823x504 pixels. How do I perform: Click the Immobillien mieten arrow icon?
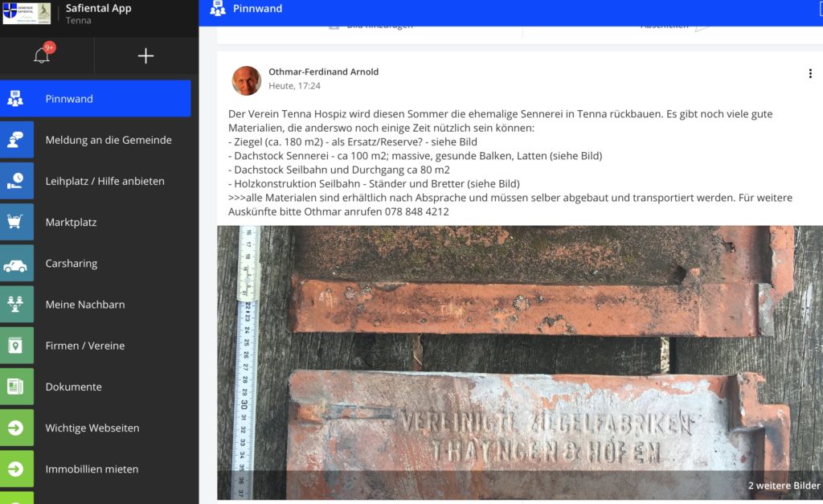pos(16,469)
